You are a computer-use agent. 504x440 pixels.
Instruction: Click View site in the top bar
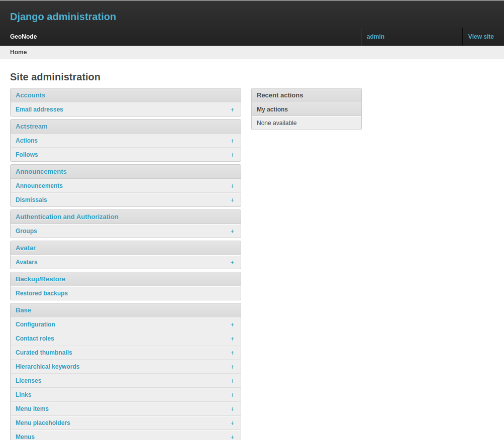[x=480, y=37]
